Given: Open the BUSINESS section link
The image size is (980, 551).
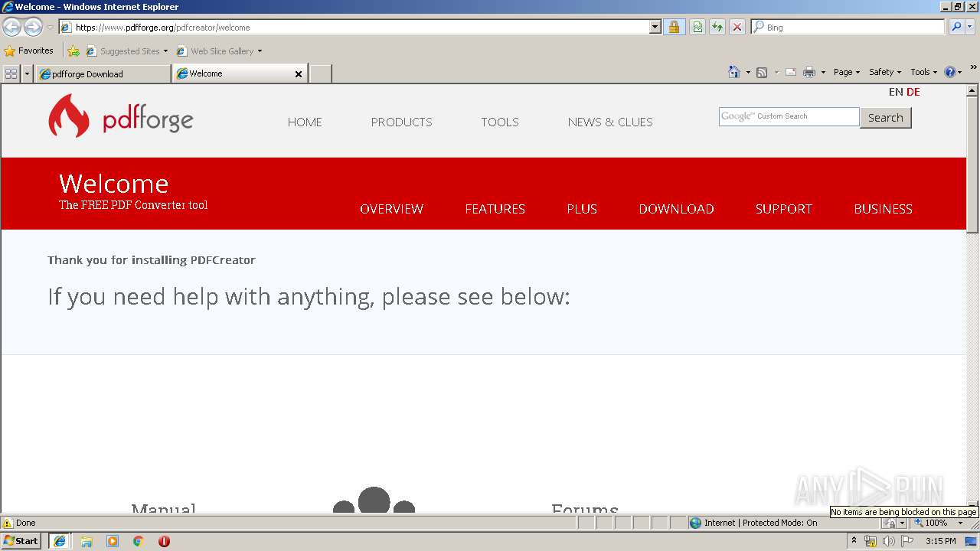Looking at the screenshot, I should coord(883,209).
